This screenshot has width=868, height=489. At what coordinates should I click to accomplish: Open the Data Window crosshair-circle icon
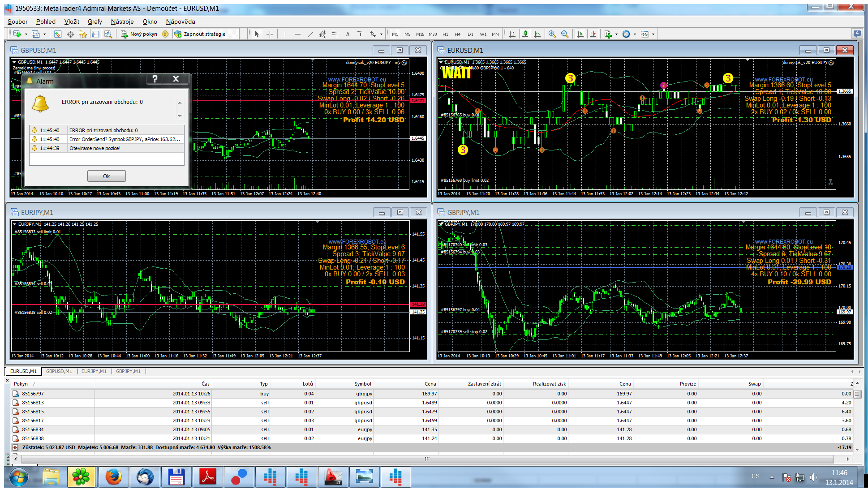(x=70, y=34)
